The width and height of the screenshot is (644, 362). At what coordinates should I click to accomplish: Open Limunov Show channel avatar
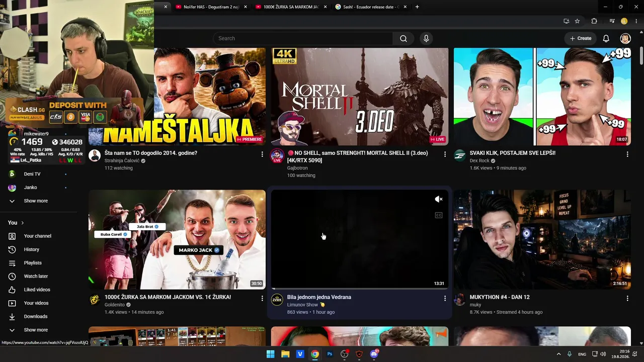[x=277, y=300]
